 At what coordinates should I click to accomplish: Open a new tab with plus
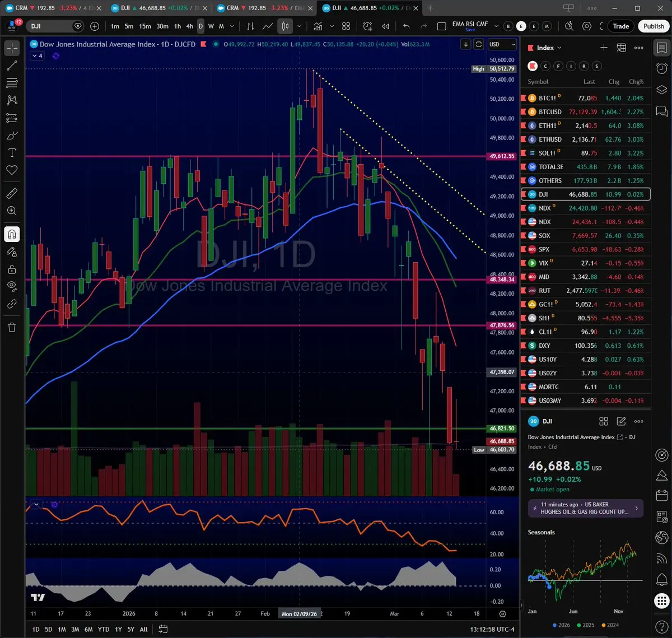[430, 8]
